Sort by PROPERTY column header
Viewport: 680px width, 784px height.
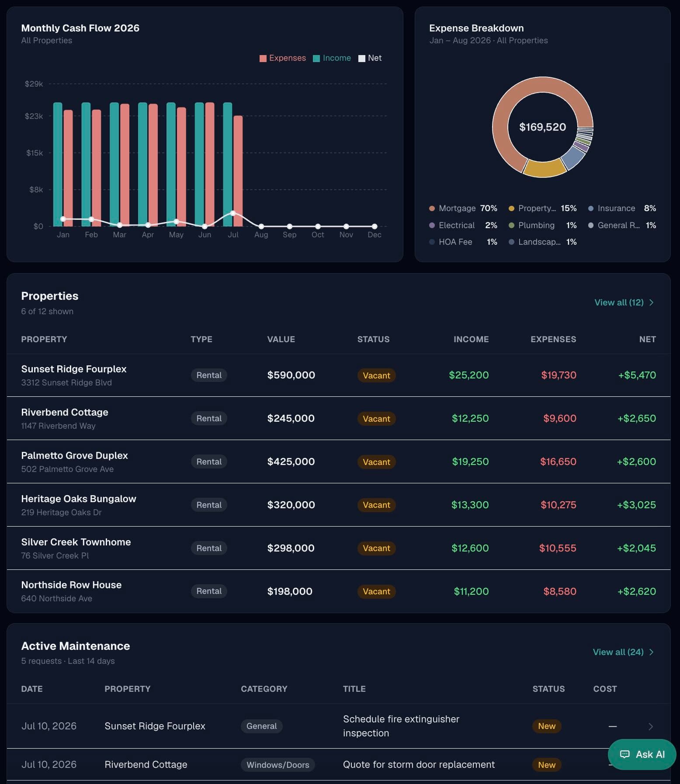coord(44,339)
